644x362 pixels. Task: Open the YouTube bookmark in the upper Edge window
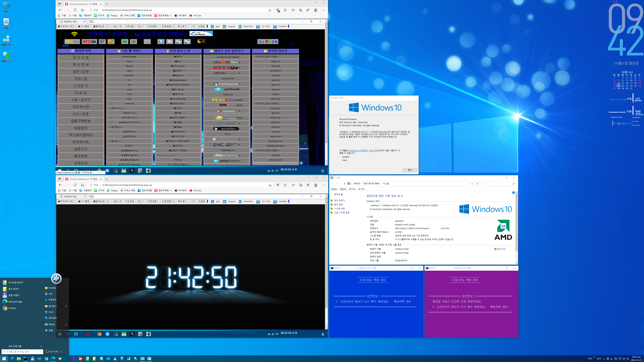coord(195,15)
